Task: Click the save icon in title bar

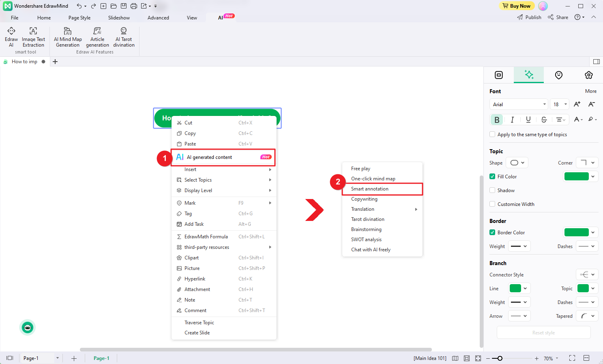Action: tap(124, 6)
